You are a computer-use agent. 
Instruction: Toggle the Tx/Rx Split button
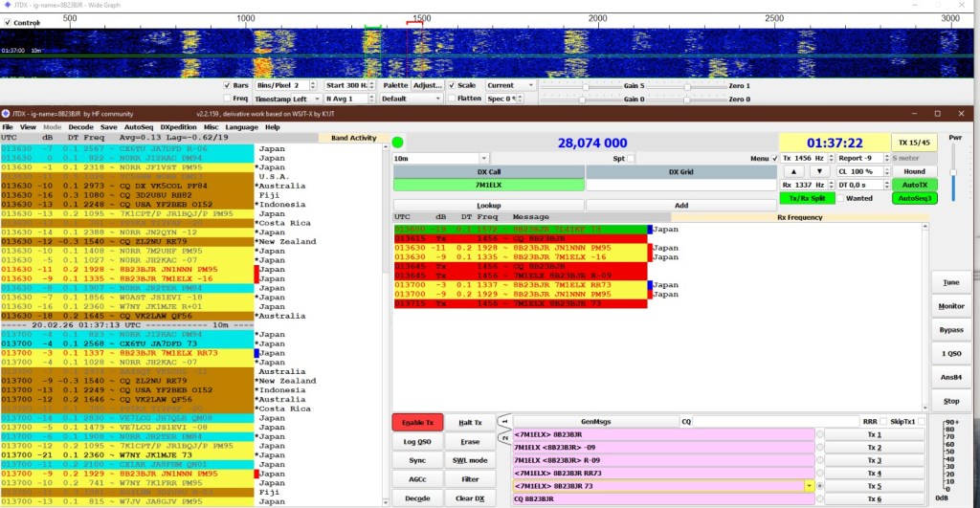point(805,198)
